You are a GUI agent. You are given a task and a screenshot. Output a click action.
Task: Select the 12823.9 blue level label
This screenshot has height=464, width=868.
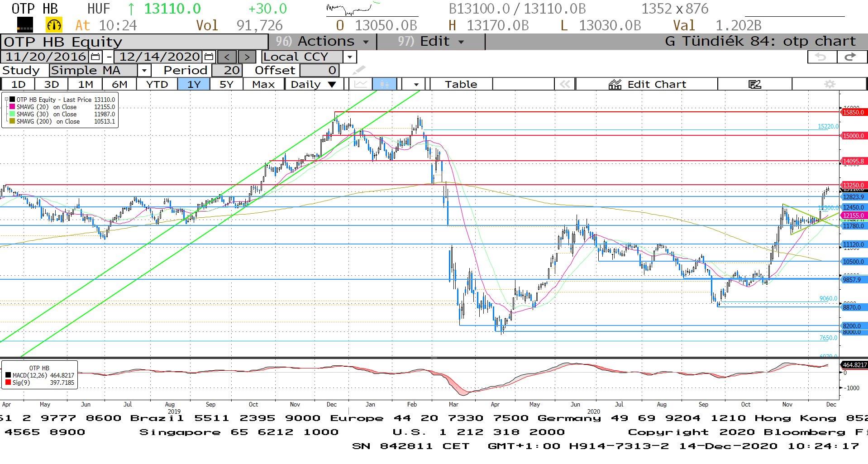(x=854, y=197)
